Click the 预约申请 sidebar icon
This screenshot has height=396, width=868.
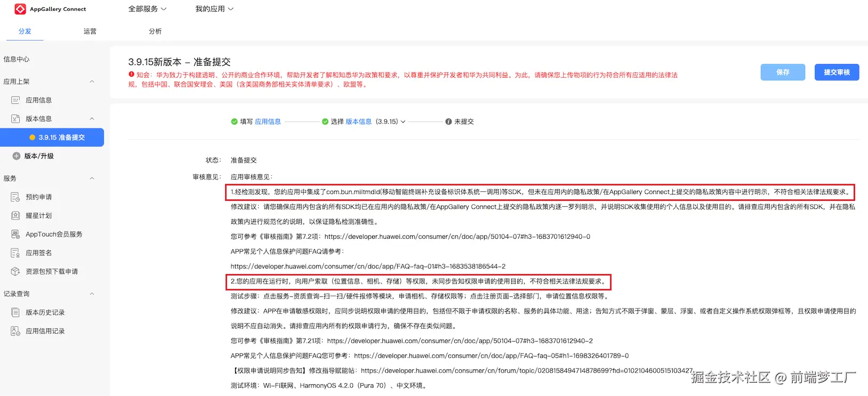coord(15,197)
